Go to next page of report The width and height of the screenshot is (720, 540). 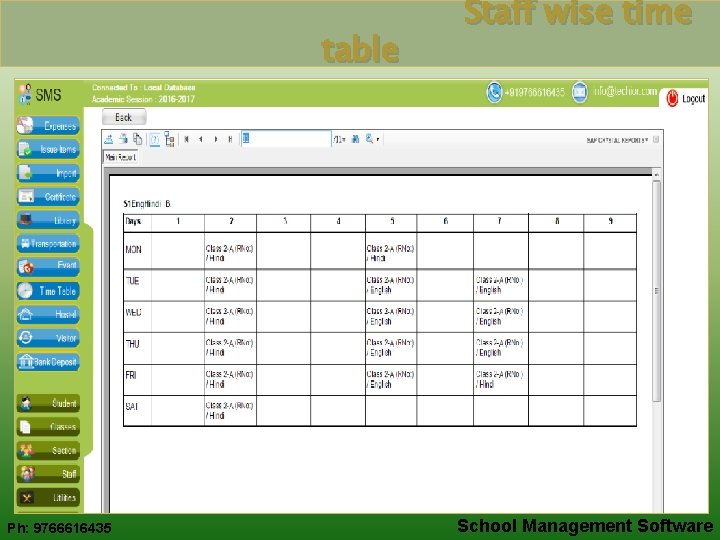[x=216, y=139]
